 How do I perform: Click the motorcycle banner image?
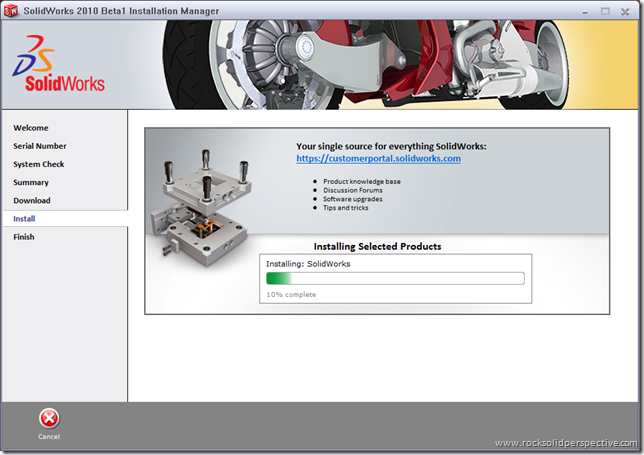tap(366, 65)
